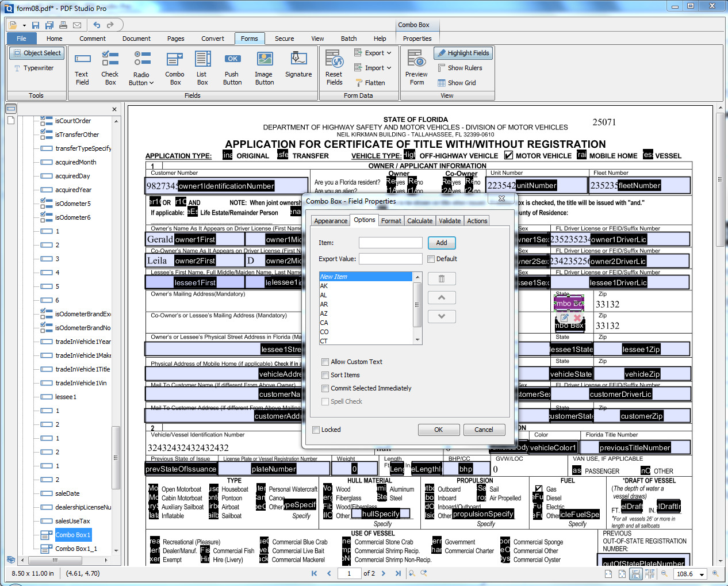Redo the last undone action
728x586 pixels.
[x=110, y=25]
